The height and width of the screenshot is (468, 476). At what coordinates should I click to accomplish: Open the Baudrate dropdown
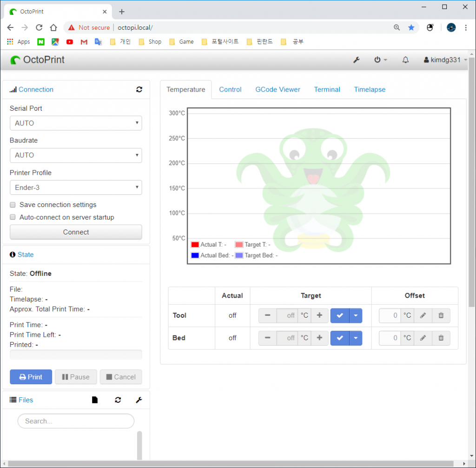76,155
